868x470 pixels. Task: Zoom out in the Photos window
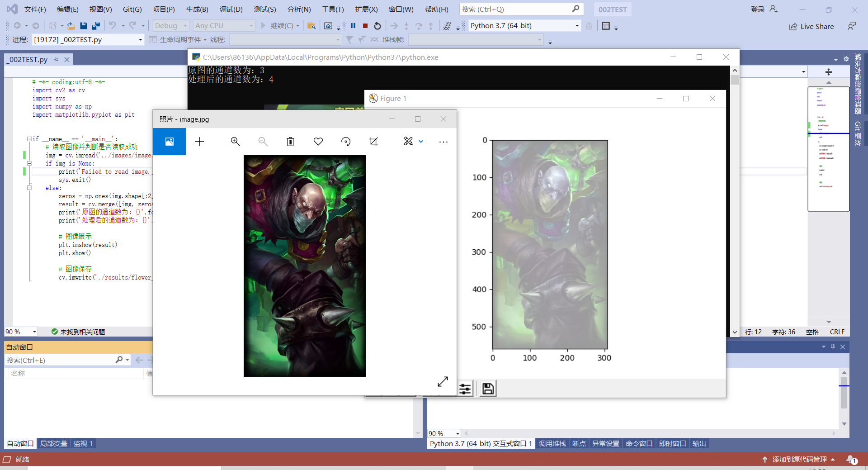click(x=263, y=142)
